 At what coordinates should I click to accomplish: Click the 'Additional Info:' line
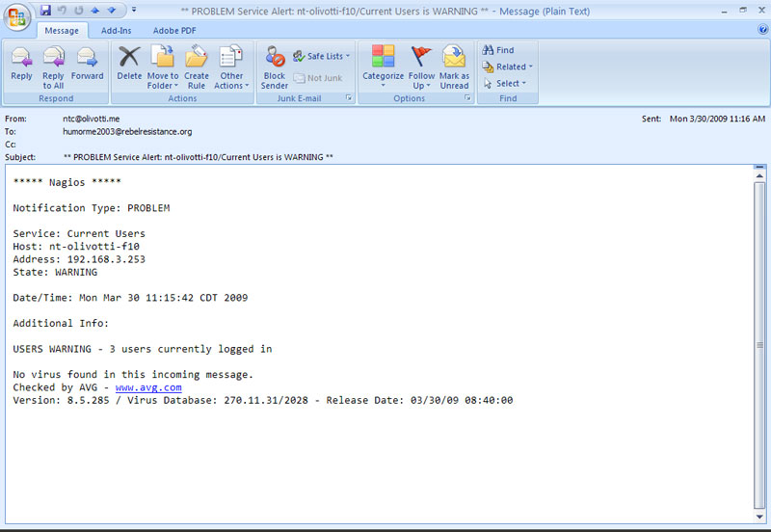pos(61,323)
